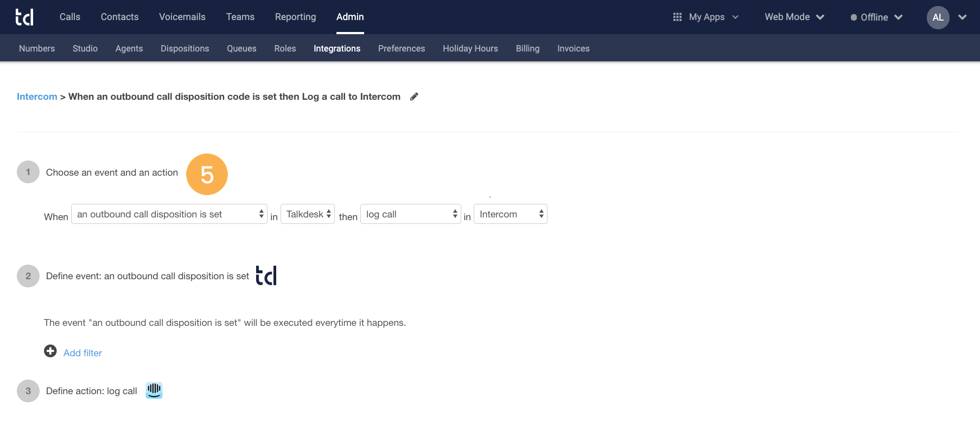Click the plus icon beside Add filter

(50, 351)
